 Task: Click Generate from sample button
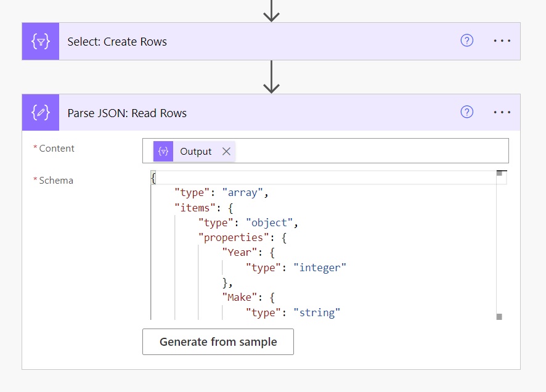coord(218,342)
